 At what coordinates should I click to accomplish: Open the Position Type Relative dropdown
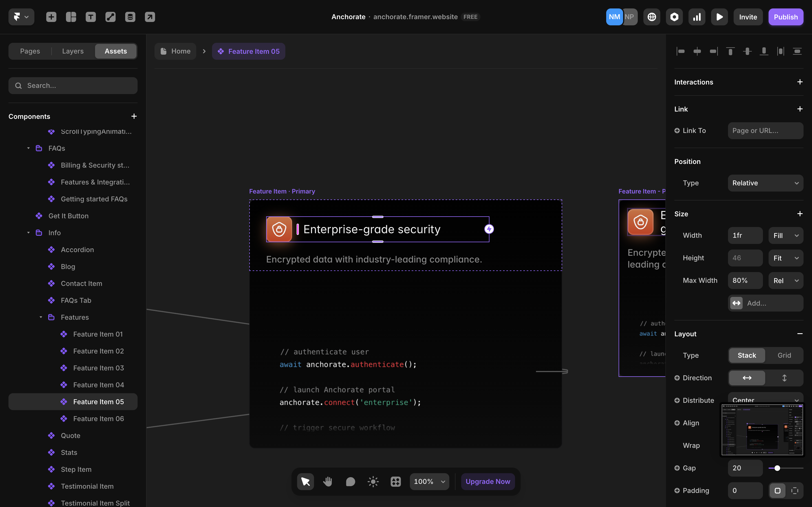[x=765, y=183]
